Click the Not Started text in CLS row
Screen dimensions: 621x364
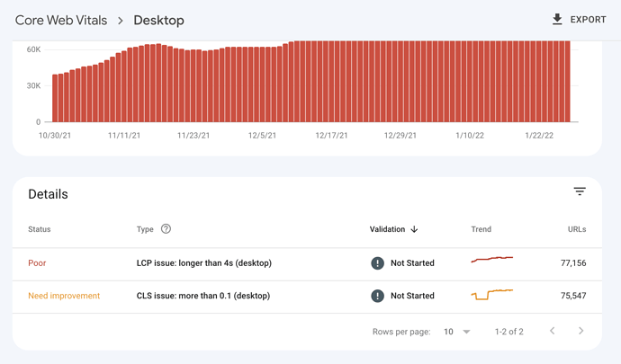(412, 296)
